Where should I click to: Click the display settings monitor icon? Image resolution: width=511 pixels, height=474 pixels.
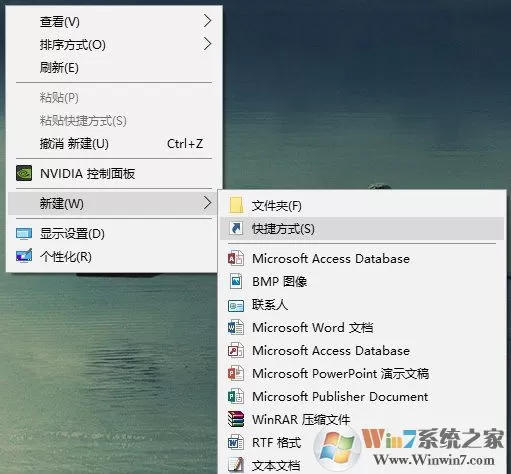coord(24,234)
